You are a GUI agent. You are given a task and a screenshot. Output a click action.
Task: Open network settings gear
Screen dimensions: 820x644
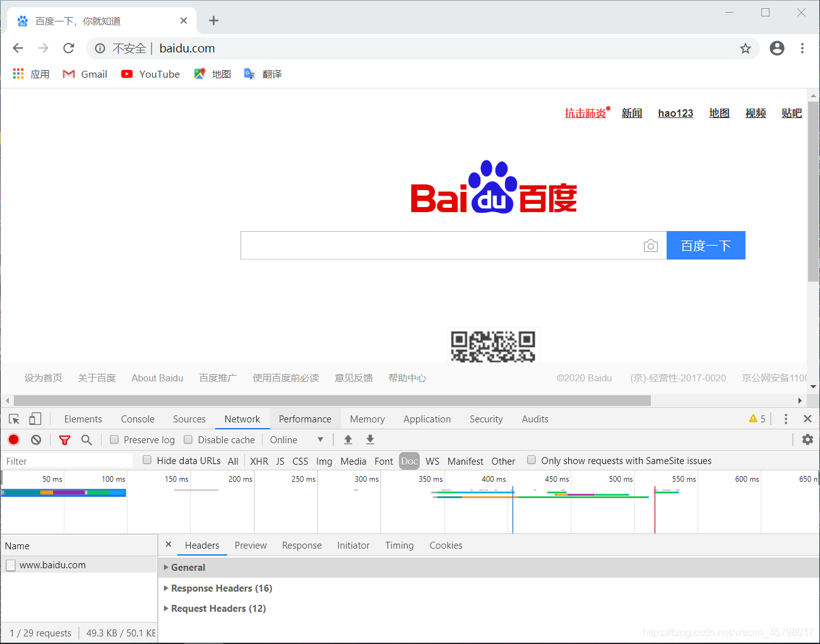point(807,439)
